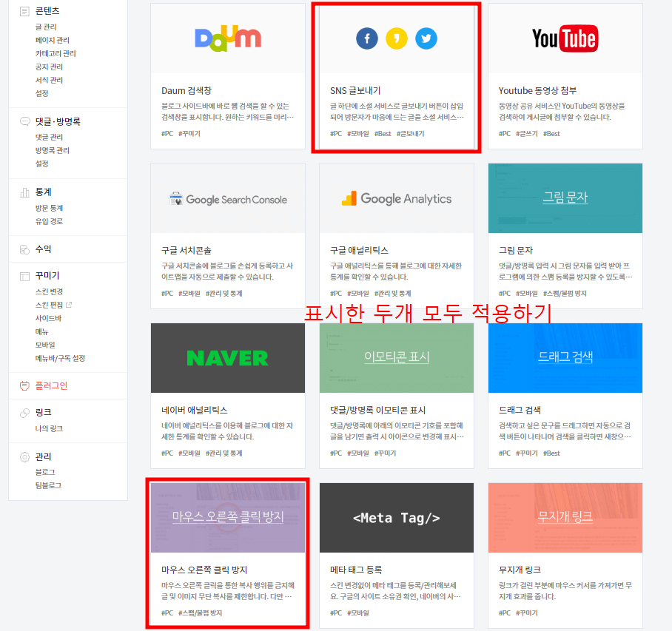Select 모바일 under 꾸미기
The image size is (672, 631).
tap(45, 345)
